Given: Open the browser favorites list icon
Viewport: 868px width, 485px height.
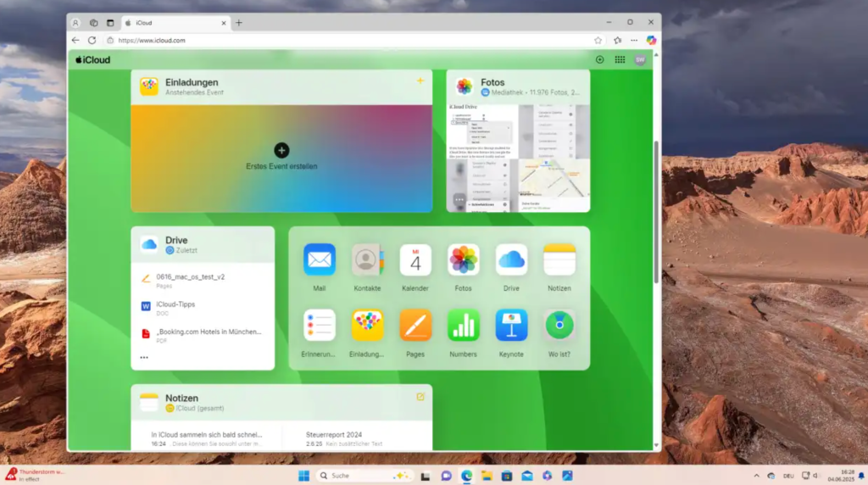Looking at the screenshot, I should [617, 41].
